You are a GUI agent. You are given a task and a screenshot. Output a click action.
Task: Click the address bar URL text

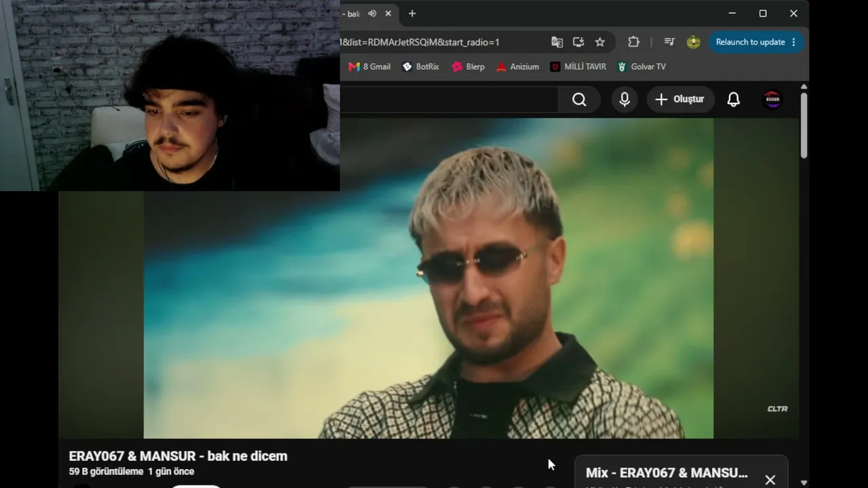[x=420, y=42]
